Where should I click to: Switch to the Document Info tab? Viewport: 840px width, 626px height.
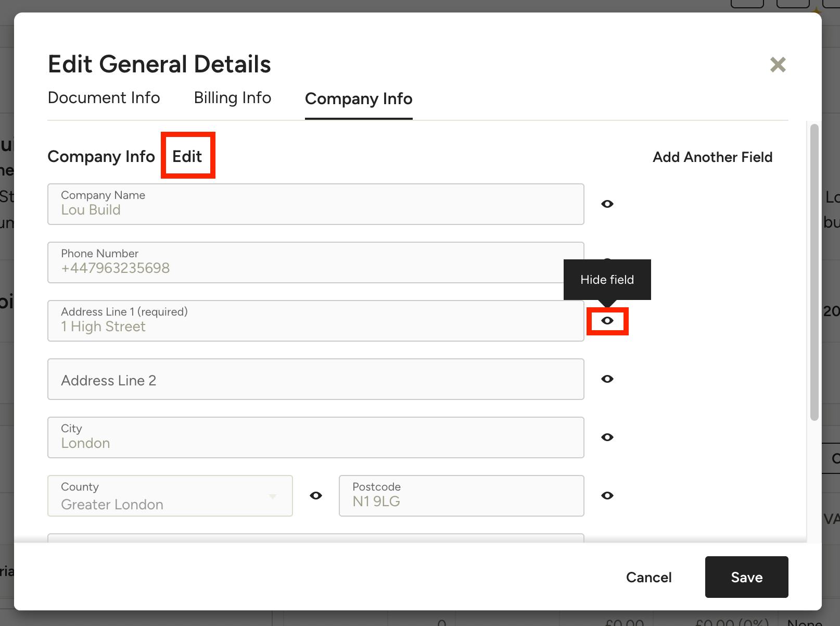104,98
